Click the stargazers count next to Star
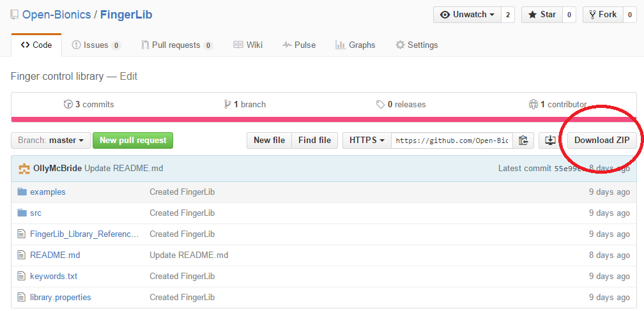The image size is (644, 311). tap(569, 15)
